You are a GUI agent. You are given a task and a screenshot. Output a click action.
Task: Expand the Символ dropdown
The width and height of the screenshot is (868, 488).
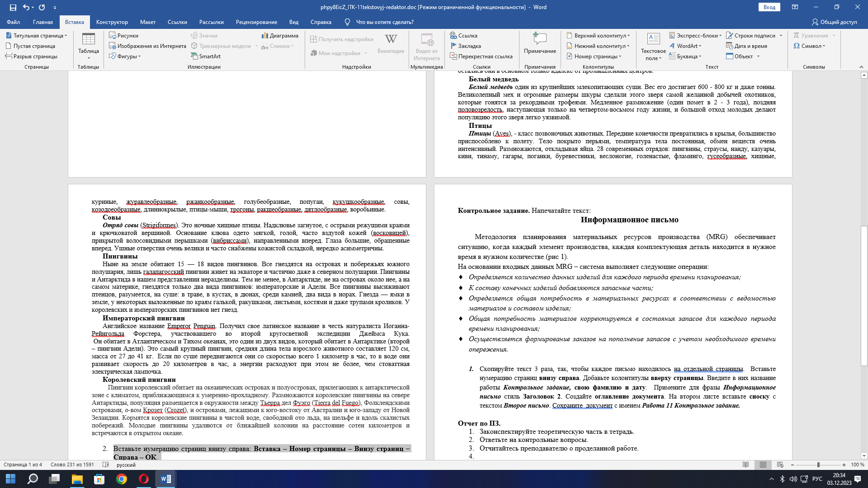tap(809, 46)
